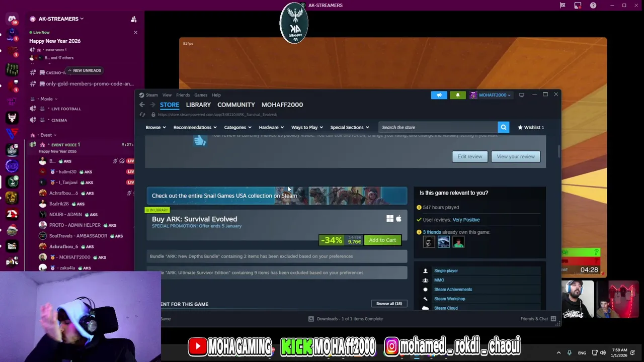Click the third friend avatar who owns this game
Image resolution: width=644 pixels, height=362 pixels.
[x=458, y=242]
